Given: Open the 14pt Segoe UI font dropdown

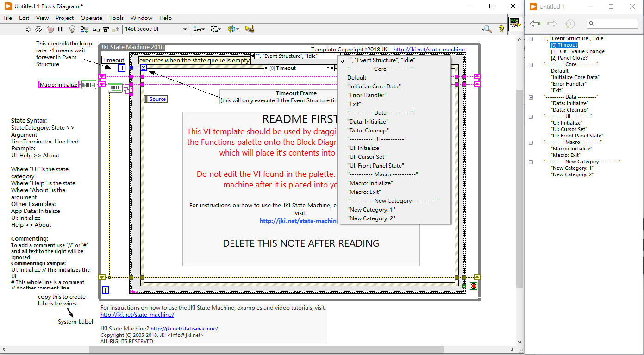Looking at the screenshot, I should coord(156,29).
